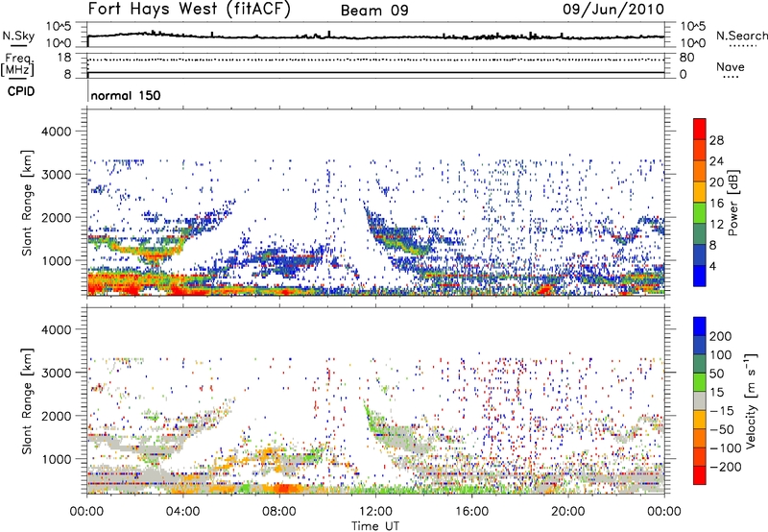Click the "20" value on the Power colorbar
768x532 pixels.
[716, 182]
